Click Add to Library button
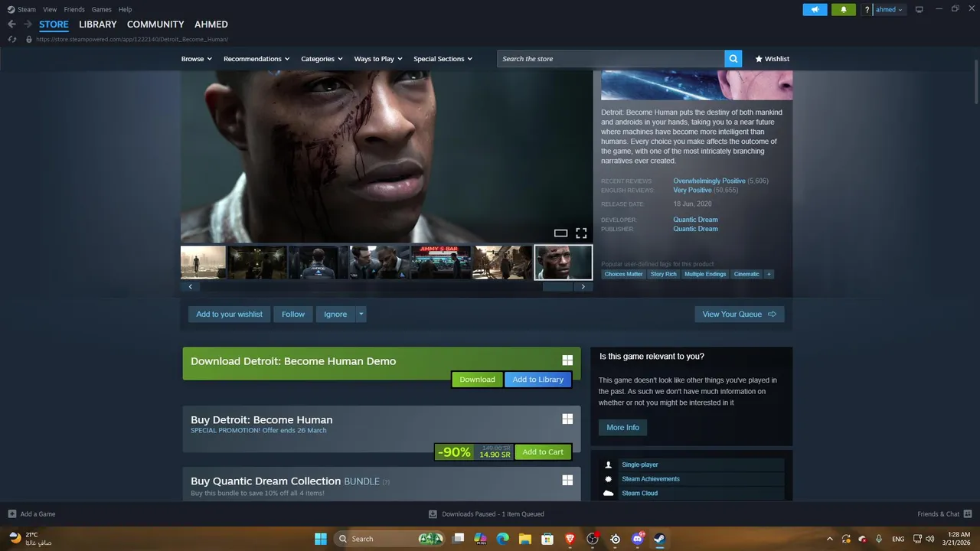 tap(537, 379)
